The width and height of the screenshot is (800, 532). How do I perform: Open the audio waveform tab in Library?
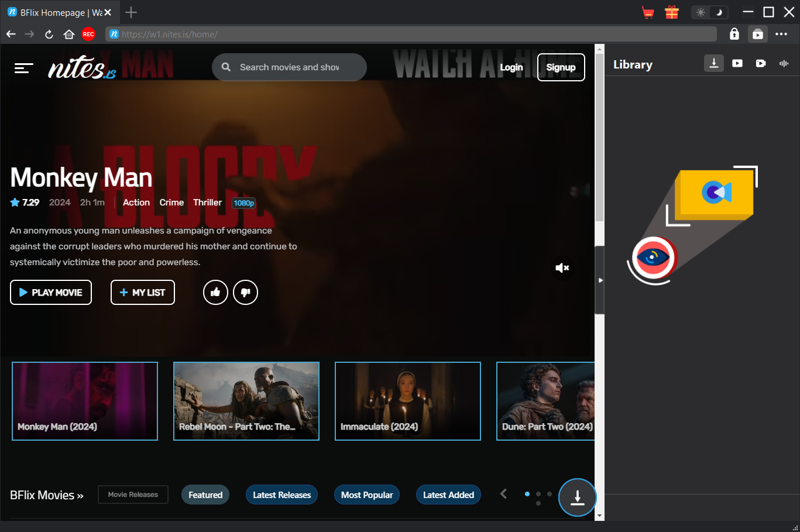click(784, 63)
